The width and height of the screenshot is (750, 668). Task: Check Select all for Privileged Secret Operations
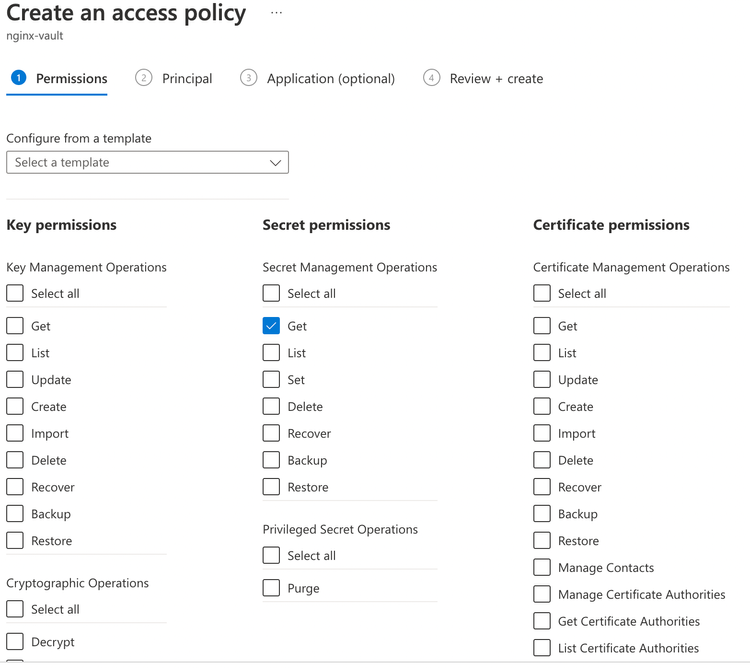(271, 556)
